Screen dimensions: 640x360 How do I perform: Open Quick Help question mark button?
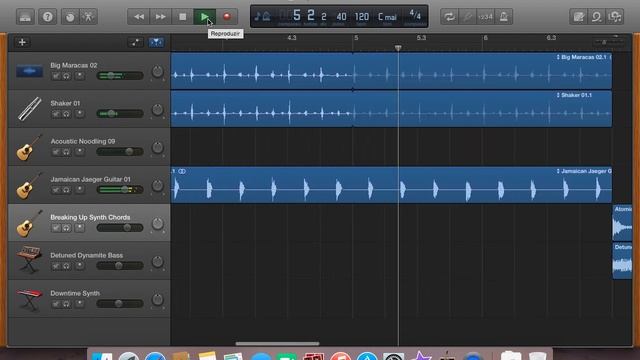point(47,17)
